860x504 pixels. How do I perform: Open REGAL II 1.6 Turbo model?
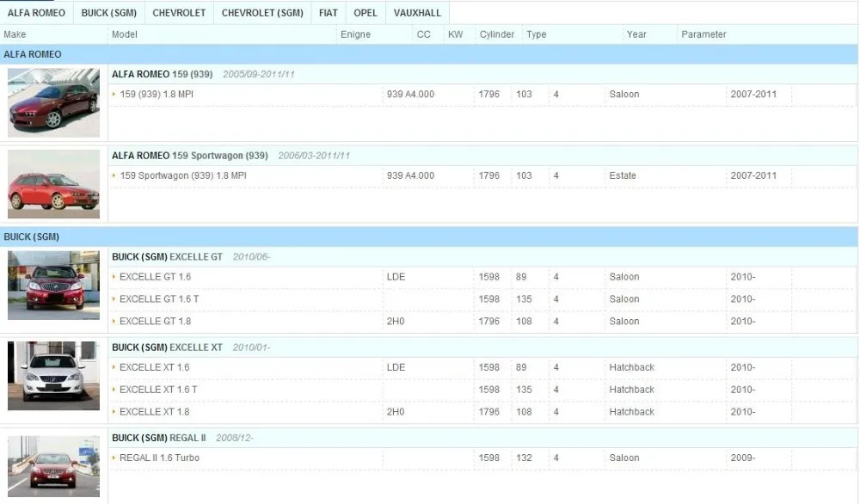pos(160,458)
